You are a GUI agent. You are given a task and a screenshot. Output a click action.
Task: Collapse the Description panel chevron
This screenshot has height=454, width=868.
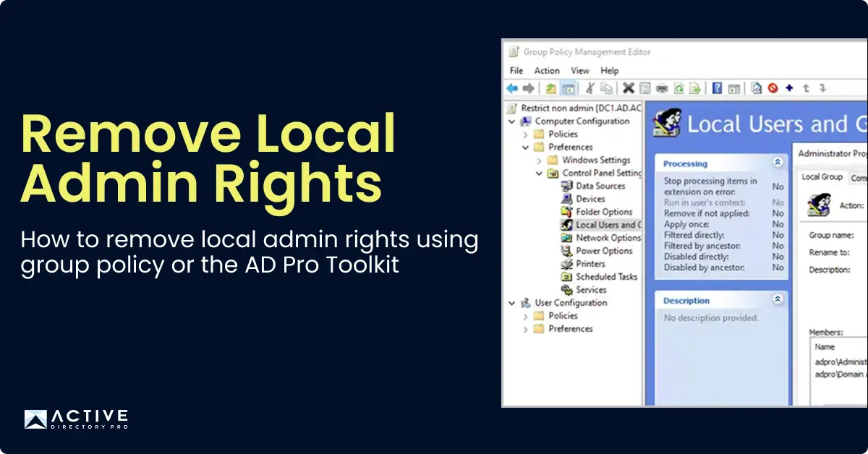[x=778, y=299]
